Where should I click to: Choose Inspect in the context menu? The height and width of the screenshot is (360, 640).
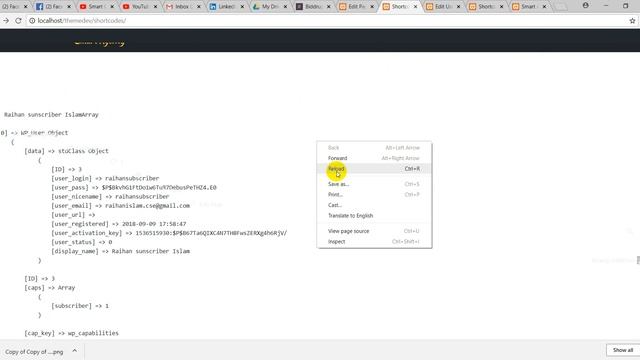pyautogui.click(x=374, y=242)
